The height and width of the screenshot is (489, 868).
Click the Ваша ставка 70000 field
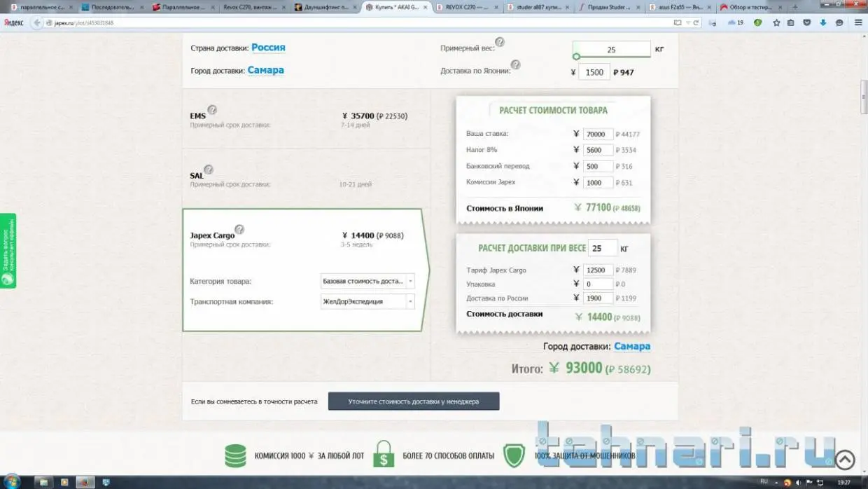tap(598, 134)
